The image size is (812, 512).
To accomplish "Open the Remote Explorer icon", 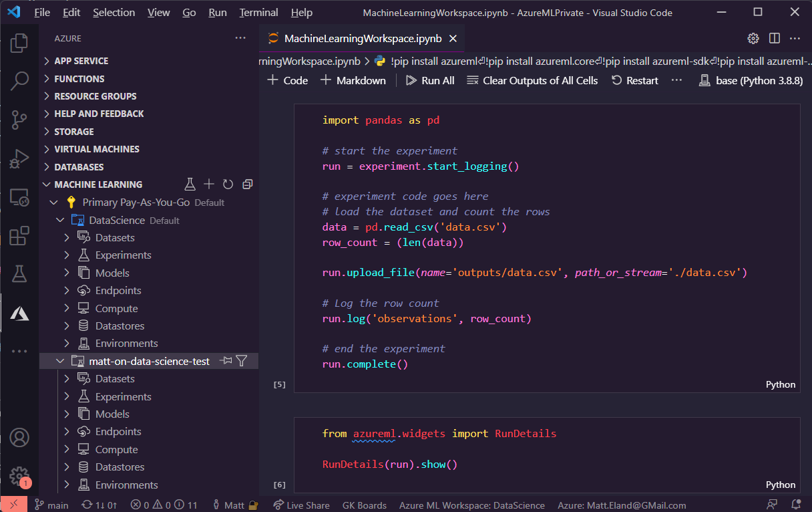I will tap(19, 197).
